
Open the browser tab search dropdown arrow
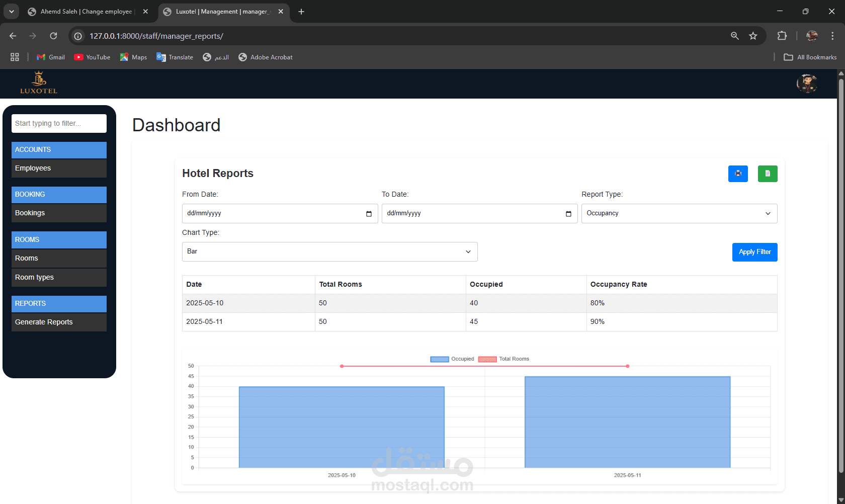point(11,12)
